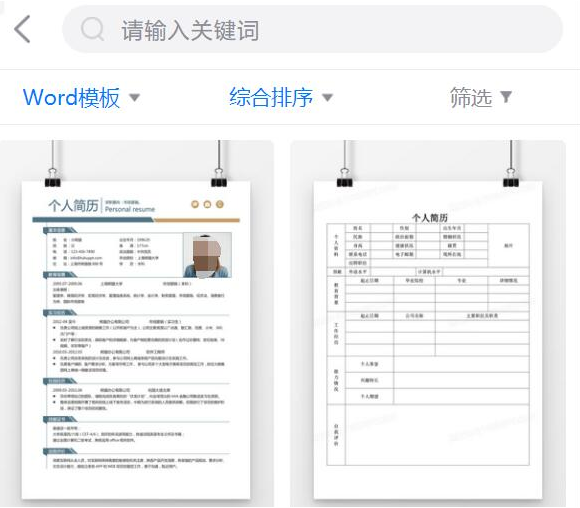Click the Personal resume subtitle text

click(130, 209)
